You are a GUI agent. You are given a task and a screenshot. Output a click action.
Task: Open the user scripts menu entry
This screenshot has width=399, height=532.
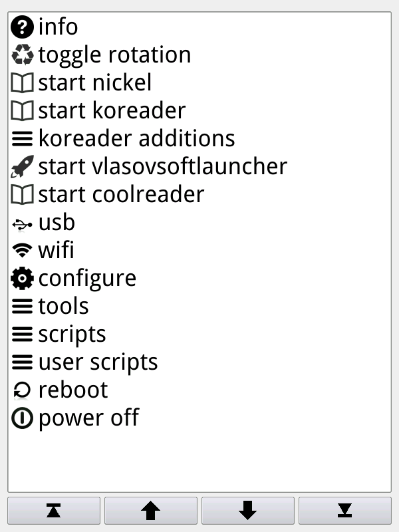[98, 362]
